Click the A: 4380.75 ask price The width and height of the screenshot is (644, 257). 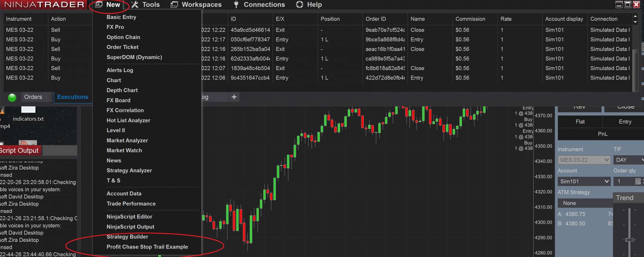click(x=572, y=214)
